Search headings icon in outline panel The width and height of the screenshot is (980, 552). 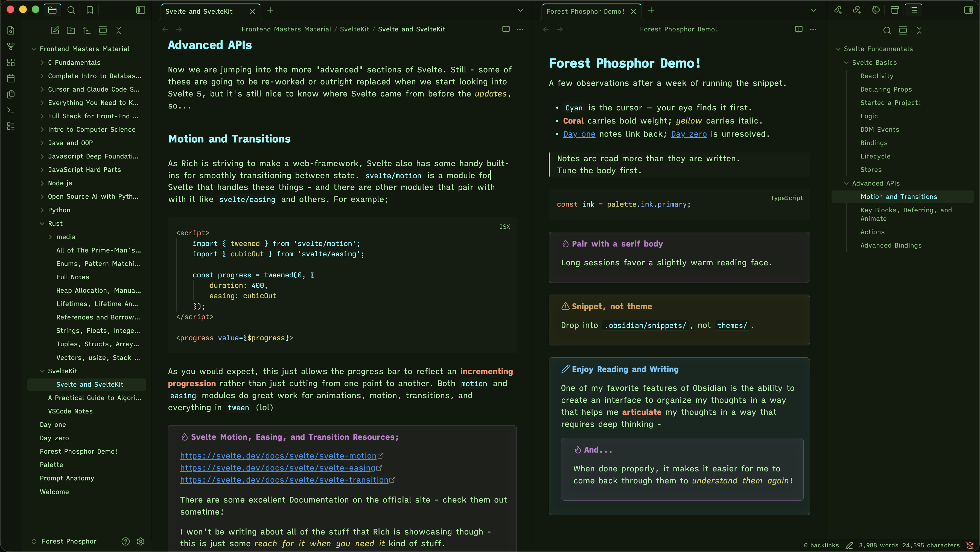(887, 30)
